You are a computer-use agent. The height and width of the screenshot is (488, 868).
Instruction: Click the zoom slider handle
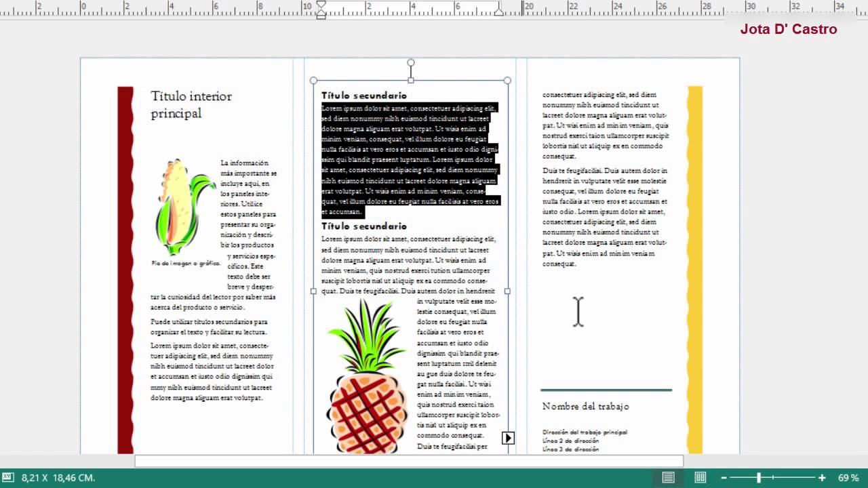[x=759, y=478]
